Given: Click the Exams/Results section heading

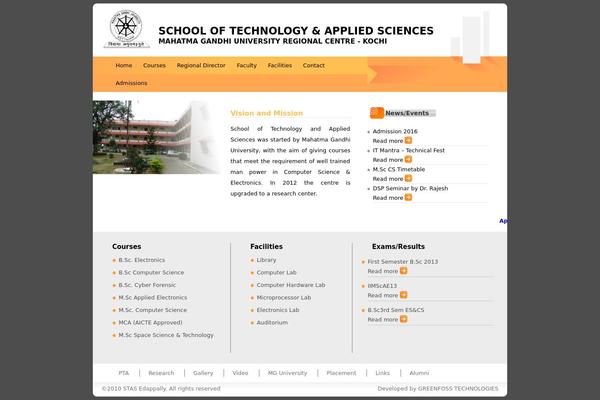Looking at the screenshot, I should tap(398, 247).
